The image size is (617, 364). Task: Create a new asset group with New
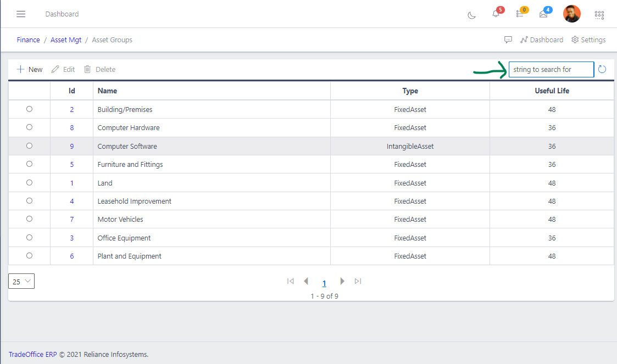coord(29,69)
